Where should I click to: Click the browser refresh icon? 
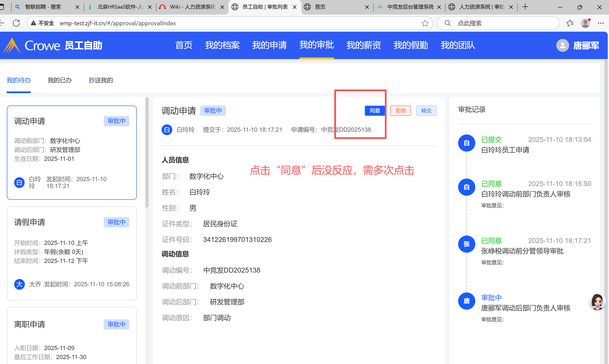point(16,23)
